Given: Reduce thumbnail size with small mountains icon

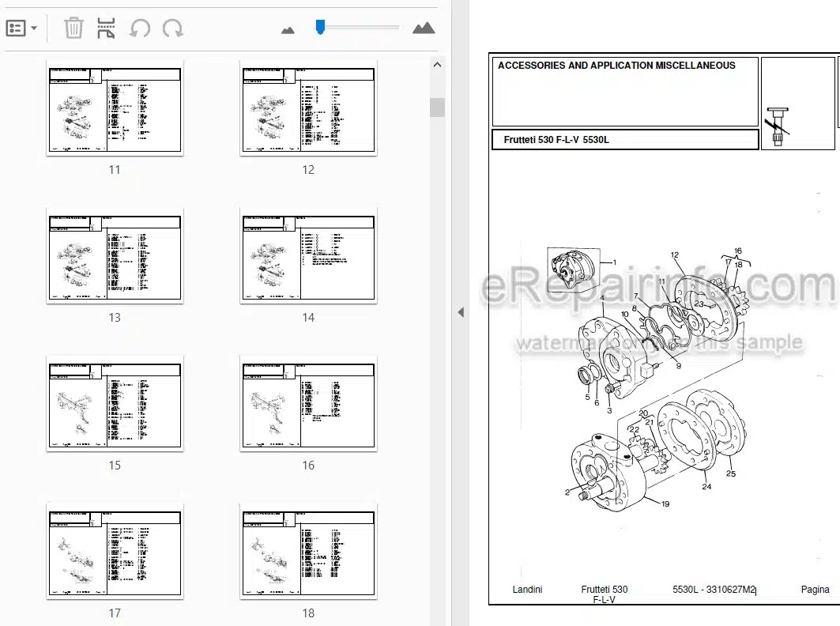Looking at the screenshot, I should pos(288,30).
